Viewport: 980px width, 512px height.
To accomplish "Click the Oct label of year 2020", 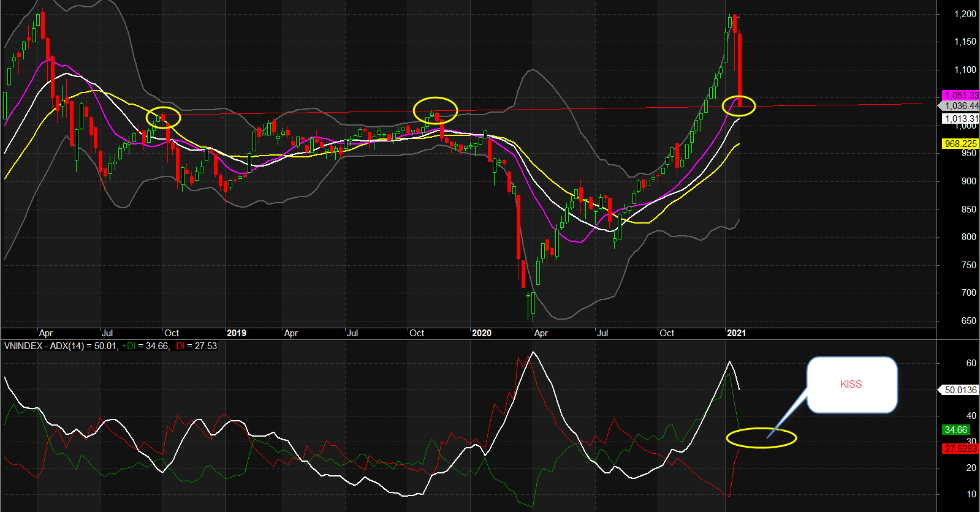I will coord(667,333).
